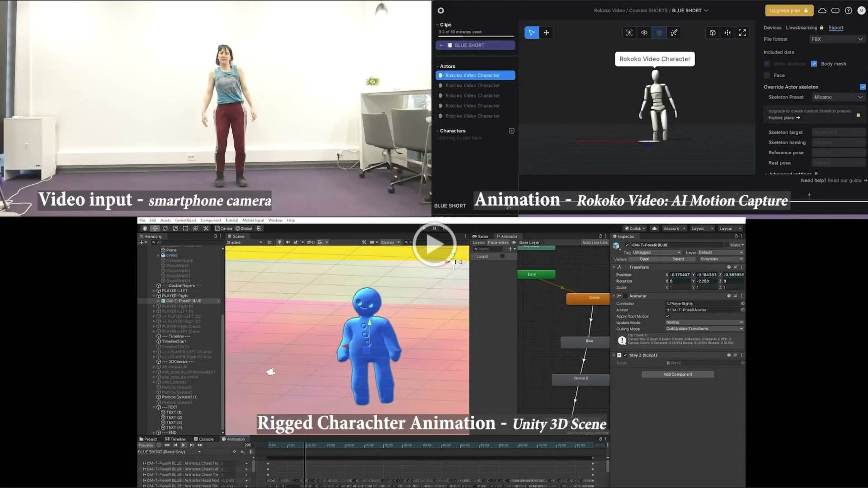Open the Export tab

(836, 28)
